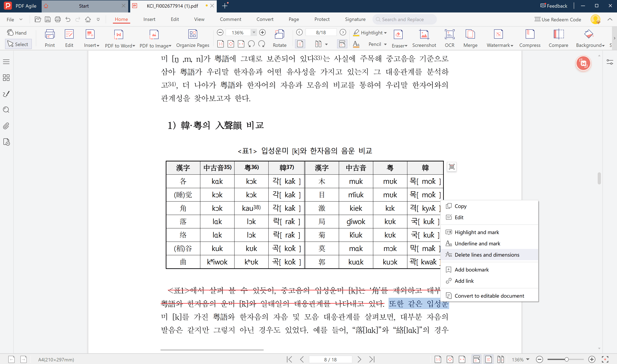
Task: Fit page to window in ribbon
Action: (x=231, y=44)
